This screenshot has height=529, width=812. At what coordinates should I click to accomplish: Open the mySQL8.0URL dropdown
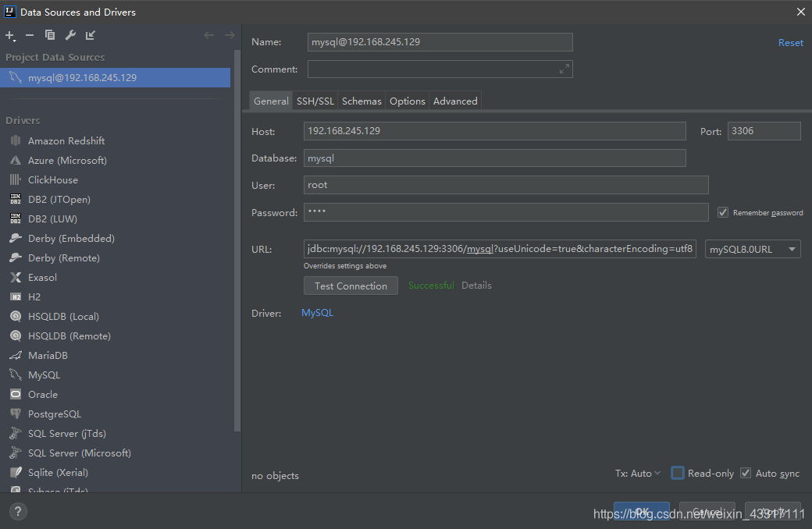coord(753,249)
